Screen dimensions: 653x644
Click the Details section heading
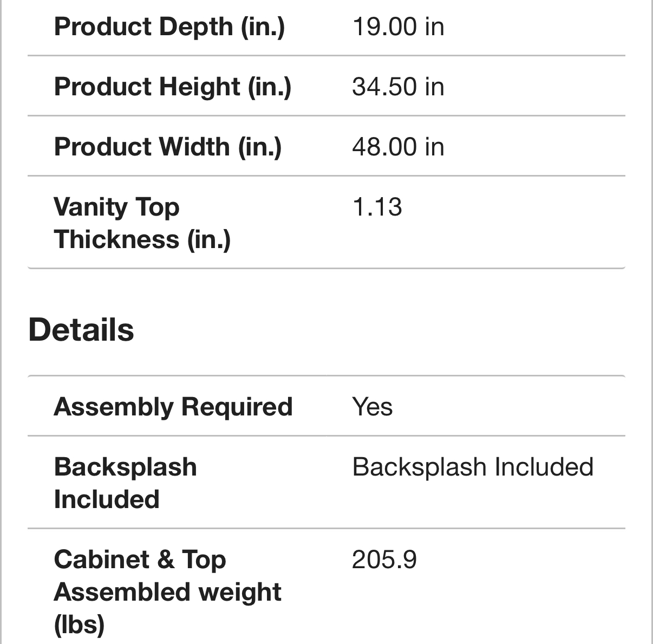click(x=81, y=330)
